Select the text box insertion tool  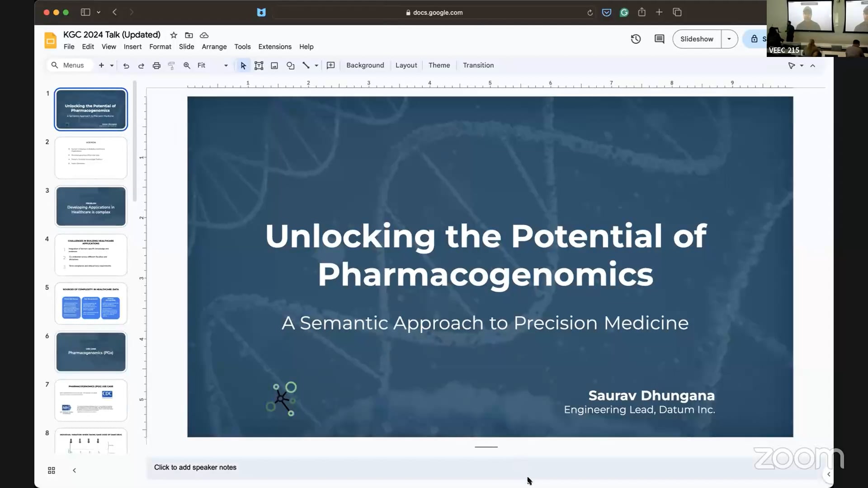point(259,65)
